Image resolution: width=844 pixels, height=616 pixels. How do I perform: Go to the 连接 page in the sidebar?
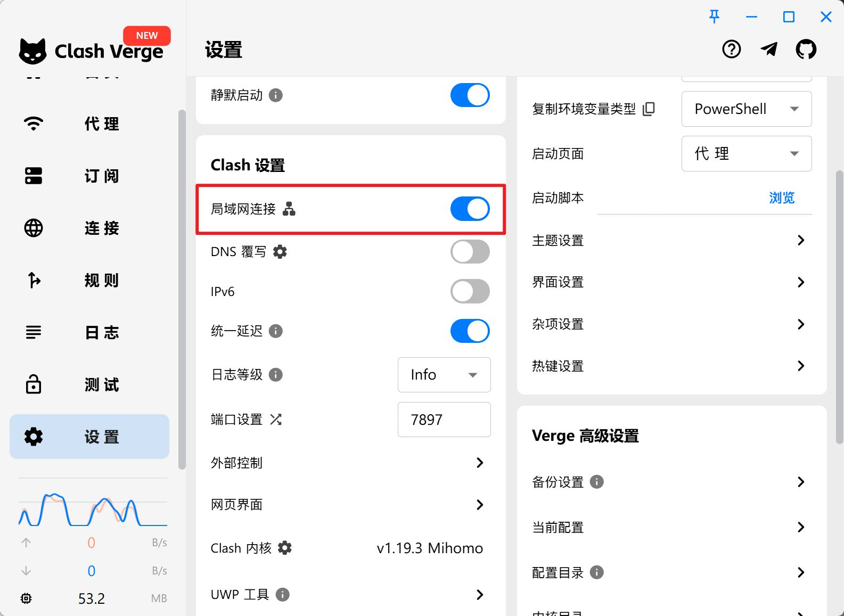(x=89, y=228)
